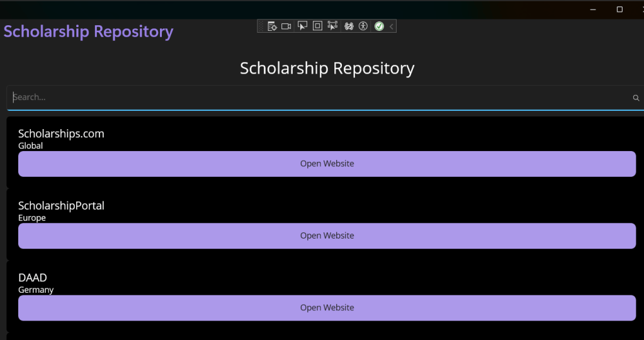Open the Live Visual Tree icon in debug toolbar
The height and width of the screenshot is (340, 644).
click(272, 26)
